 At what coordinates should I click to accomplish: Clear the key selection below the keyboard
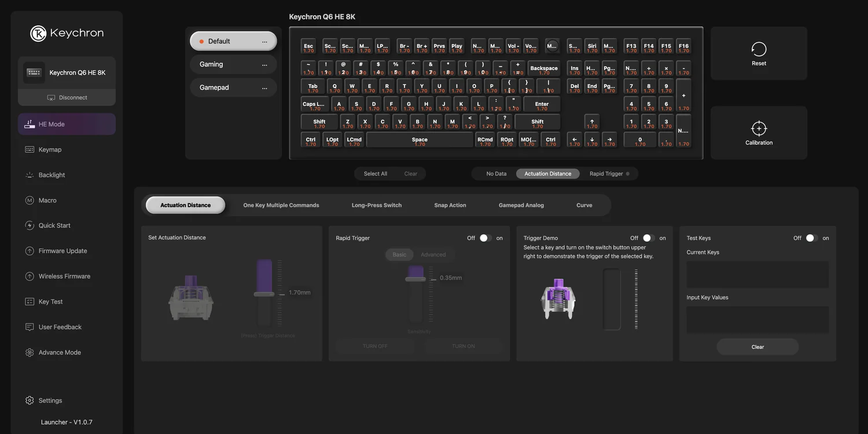pos(411,174)
